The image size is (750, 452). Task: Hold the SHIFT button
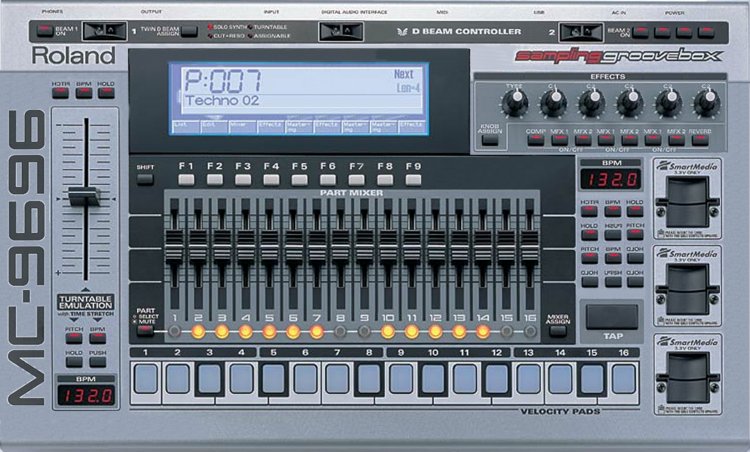pos(145,179)
